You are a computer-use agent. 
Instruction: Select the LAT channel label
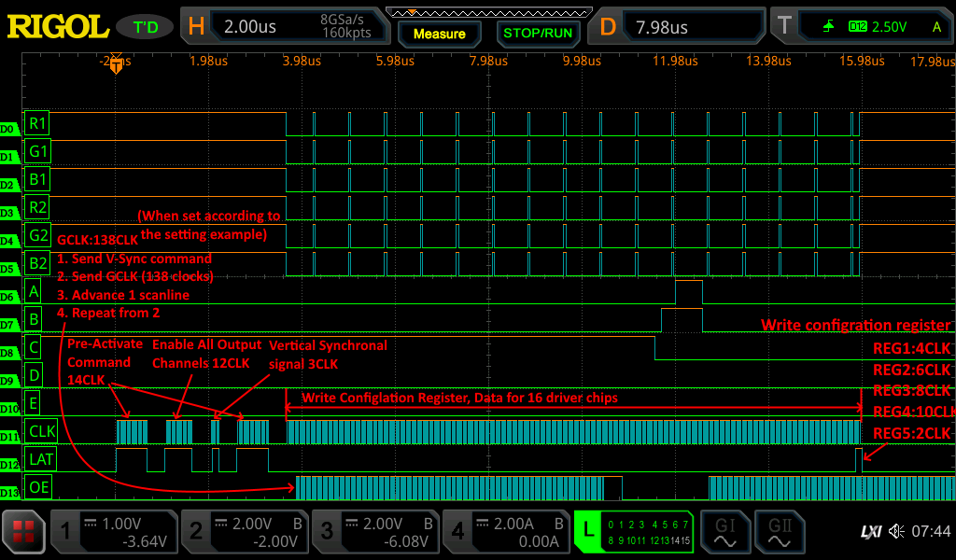(x=41, y=459)
